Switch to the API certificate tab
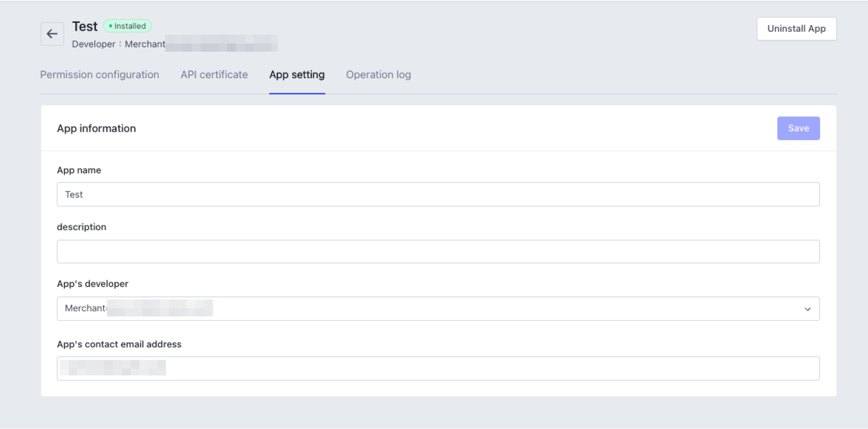Screen dimensions: 868x429 click(x=214, y=75)
